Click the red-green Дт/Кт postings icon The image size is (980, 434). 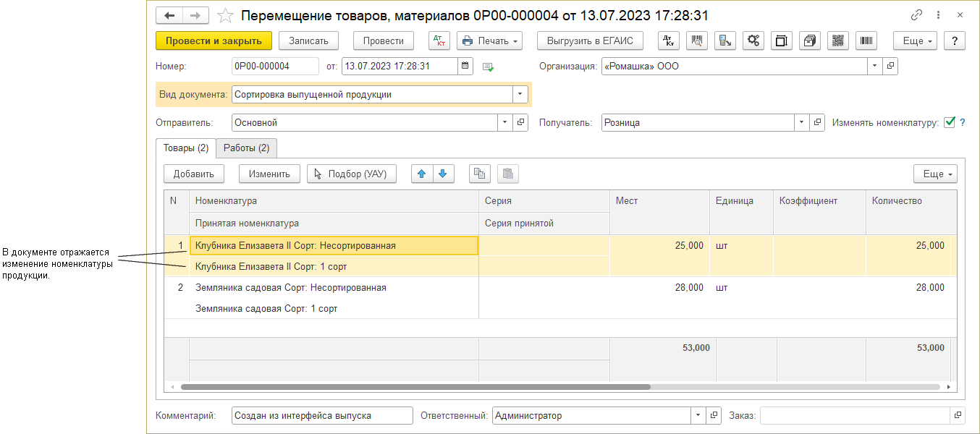tap(439, 41)
